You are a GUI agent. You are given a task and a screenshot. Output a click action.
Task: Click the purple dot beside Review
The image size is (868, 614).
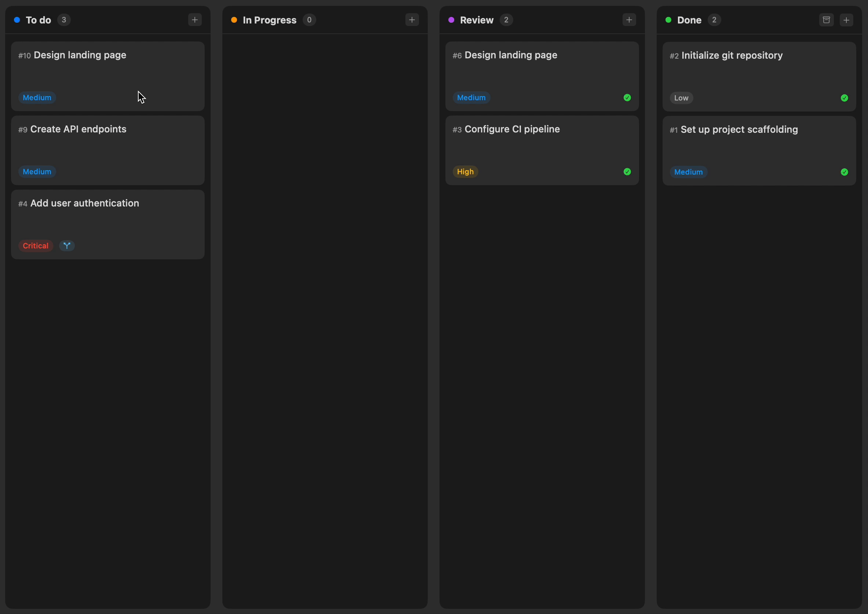(451, 20)
